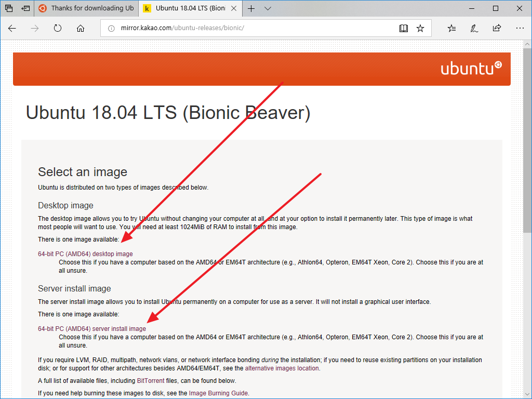This screenshot has width=532, height=399.
Task: Open the 64-bit PC server install image link
Action: pos(92,329)
